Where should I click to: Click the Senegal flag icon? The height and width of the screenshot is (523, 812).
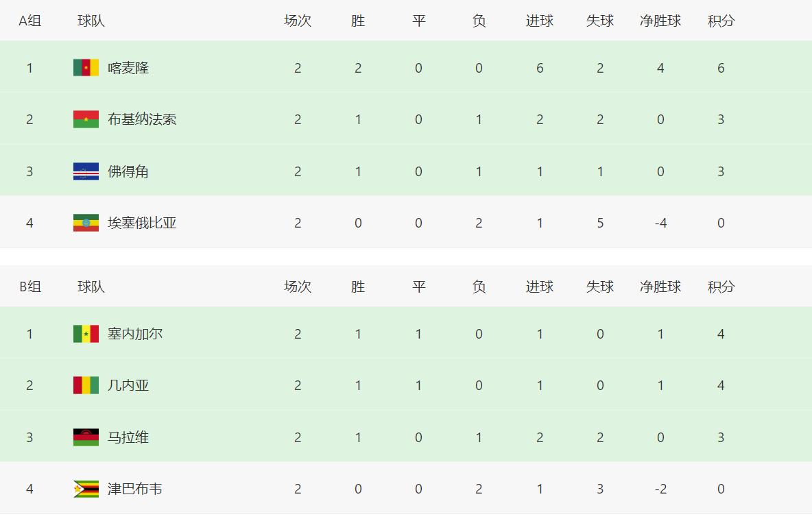click(x=86, y=334)
